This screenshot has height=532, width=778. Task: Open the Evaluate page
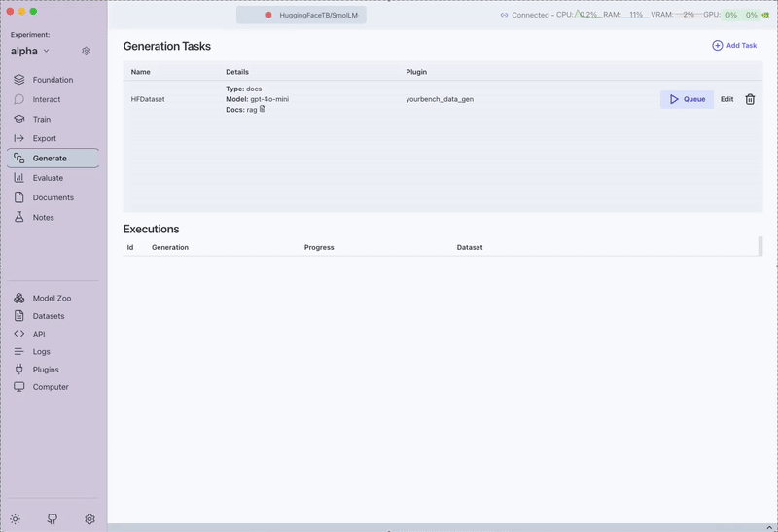click(x=47, y=178)
